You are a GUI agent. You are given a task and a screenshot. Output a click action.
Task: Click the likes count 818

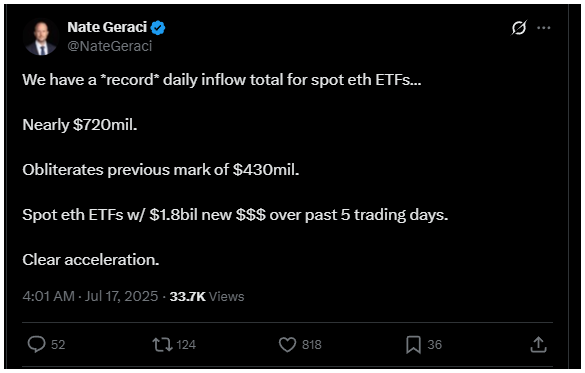312,345
